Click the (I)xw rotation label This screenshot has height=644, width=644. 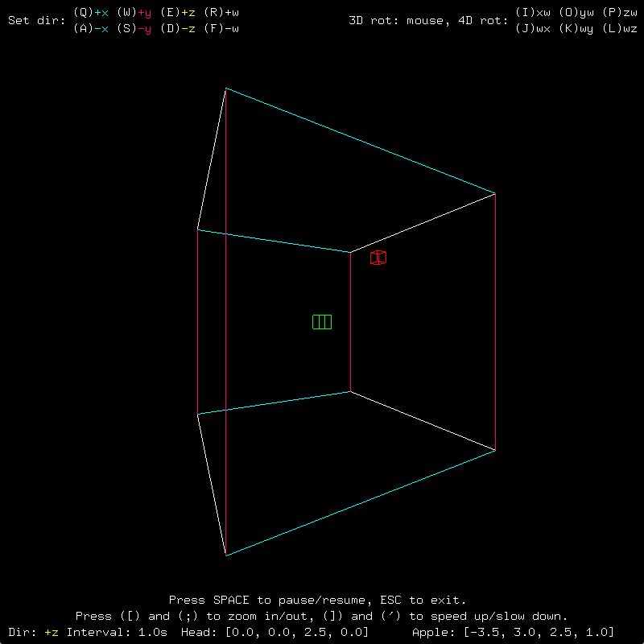pyautogui.click(x=533, y=13)
